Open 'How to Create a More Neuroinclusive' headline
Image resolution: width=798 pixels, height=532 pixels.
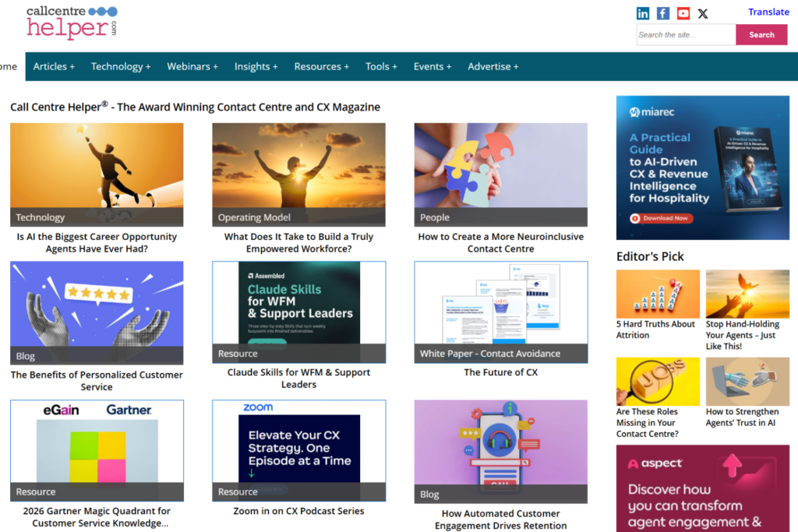click(x=501, y=242)
